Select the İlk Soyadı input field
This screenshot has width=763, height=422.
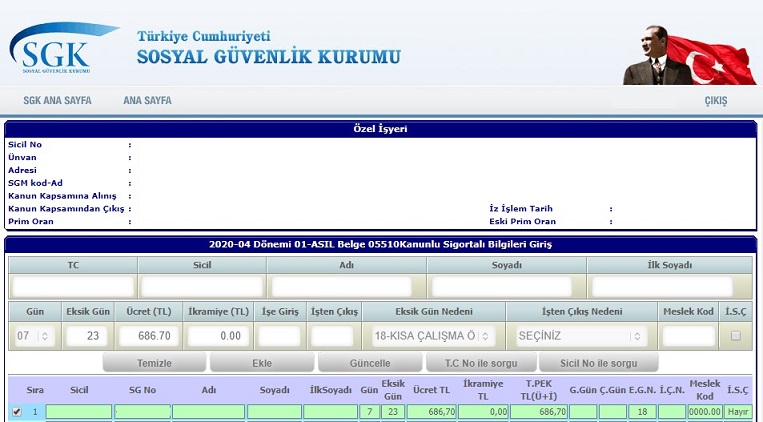click(x=662, y=287)
